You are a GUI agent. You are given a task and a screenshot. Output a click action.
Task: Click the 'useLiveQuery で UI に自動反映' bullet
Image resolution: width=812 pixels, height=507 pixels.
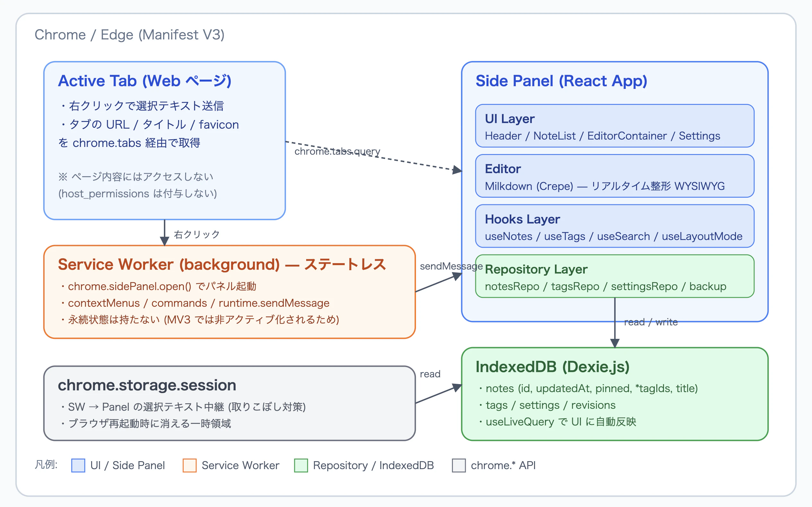point(557,422)
